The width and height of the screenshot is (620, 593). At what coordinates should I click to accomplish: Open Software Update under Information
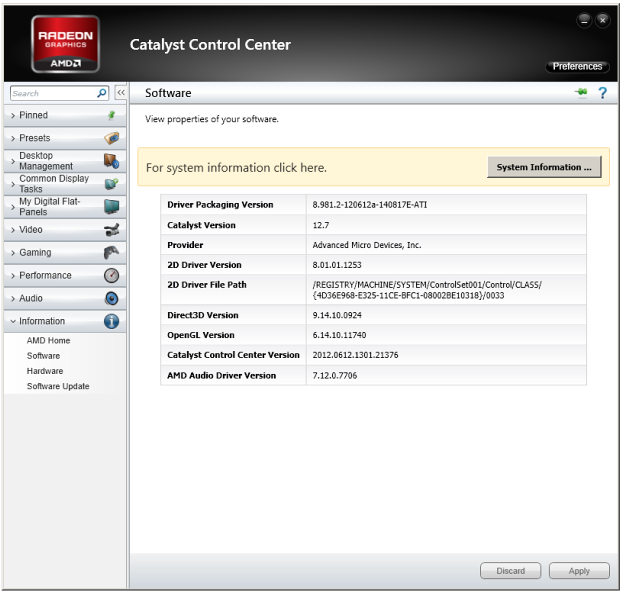click(x=58, y=387)
